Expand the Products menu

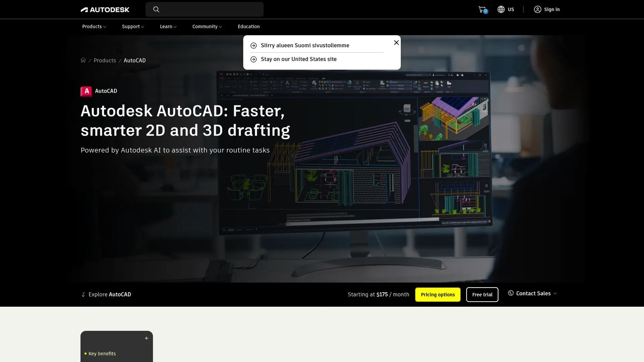click(x=94, y=26)
